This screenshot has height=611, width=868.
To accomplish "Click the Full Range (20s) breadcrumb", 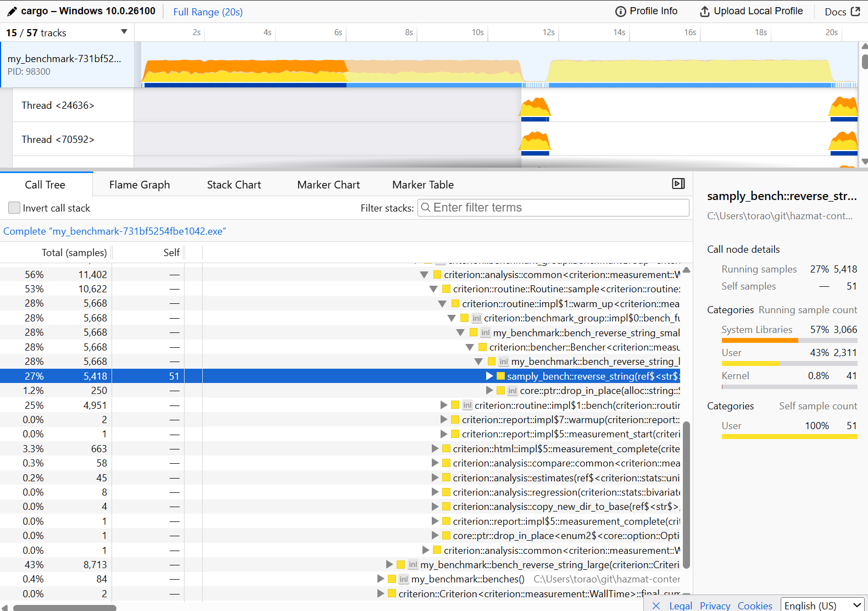I will click(x=208, y=12).
